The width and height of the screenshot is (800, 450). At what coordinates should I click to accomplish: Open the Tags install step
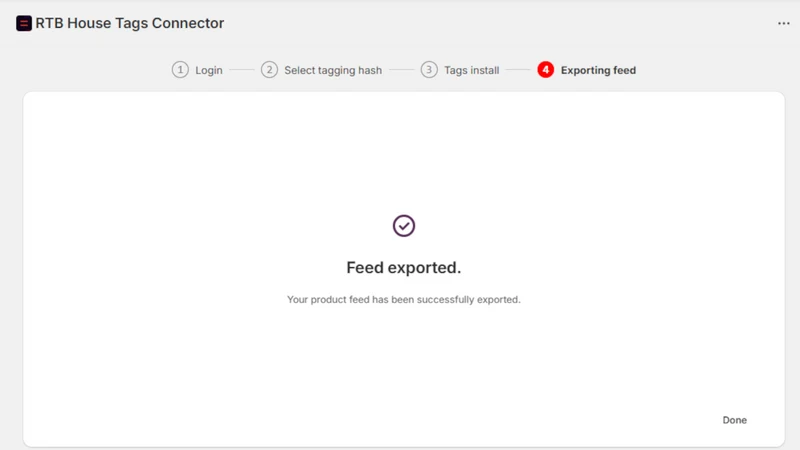click(471, 70)
